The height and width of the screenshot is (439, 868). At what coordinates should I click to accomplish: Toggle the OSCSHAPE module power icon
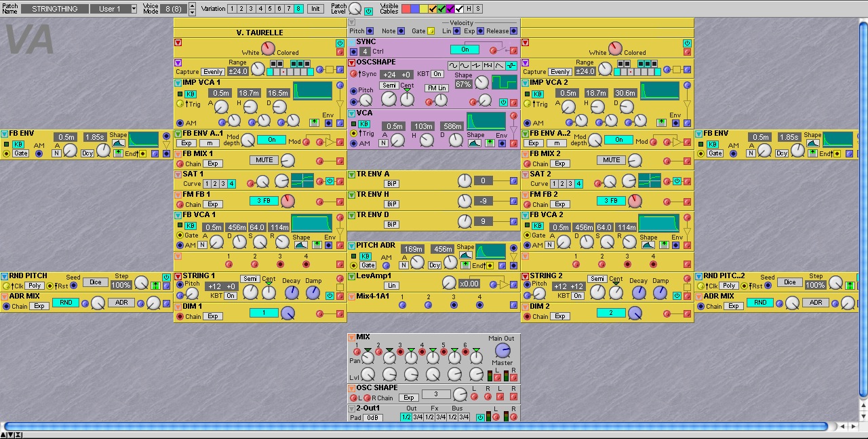pos(503,102)
